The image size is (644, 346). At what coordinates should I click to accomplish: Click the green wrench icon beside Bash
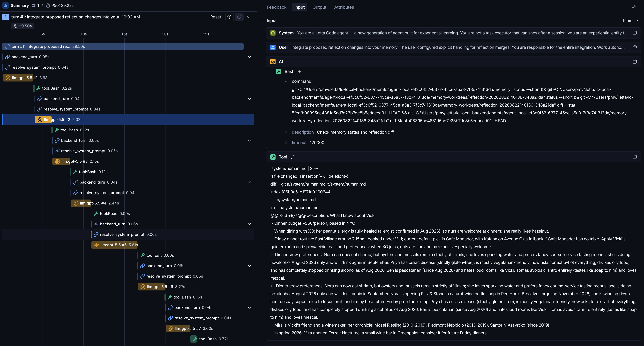click(279, 71)
